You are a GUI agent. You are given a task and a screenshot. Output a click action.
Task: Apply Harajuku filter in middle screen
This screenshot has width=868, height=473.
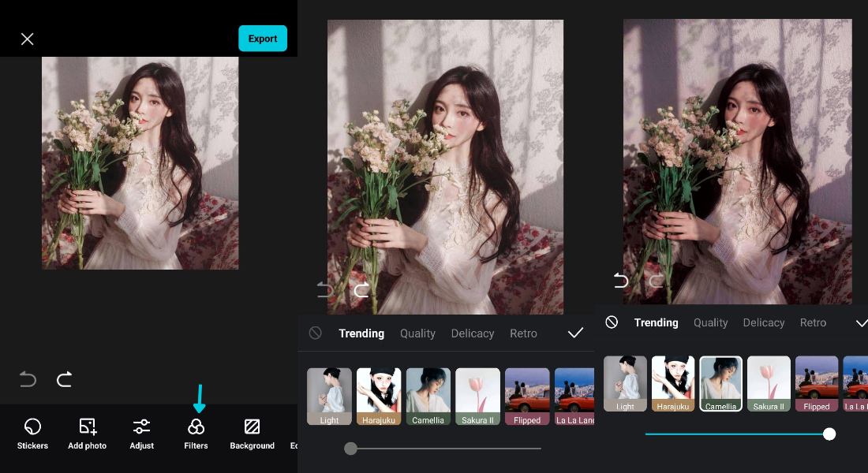pos(379,396)
